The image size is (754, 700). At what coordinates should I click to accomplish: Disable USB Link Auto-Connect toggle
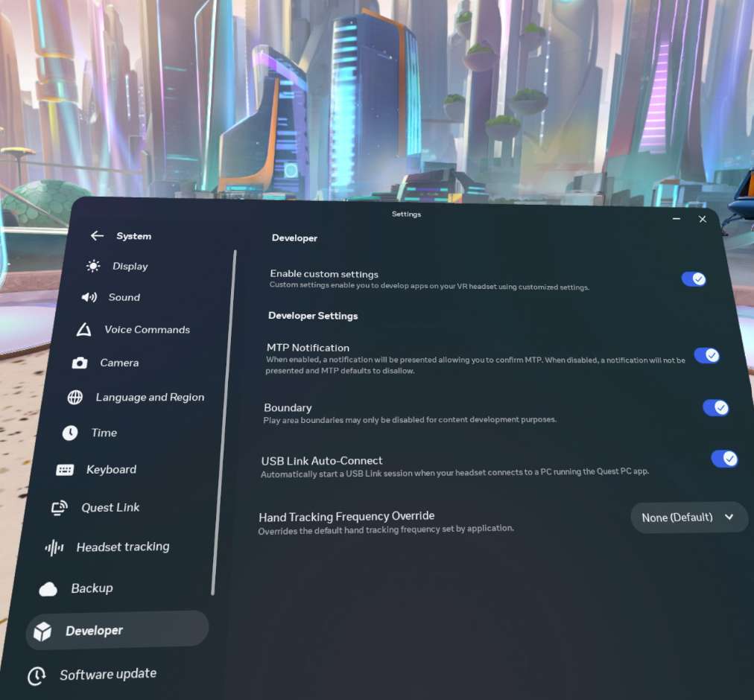tap(724, 459)
